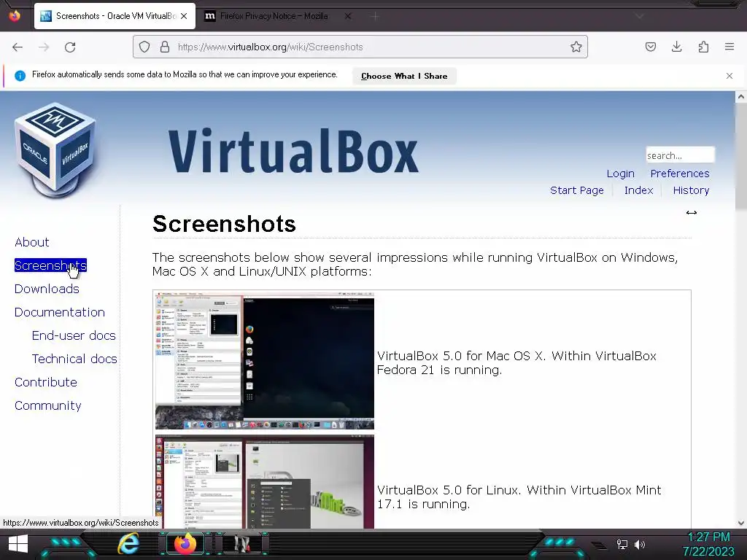This screenshot has width=747, height=560.
Task: Click the page scrollbar up arrow
Action: pos(741,97)
